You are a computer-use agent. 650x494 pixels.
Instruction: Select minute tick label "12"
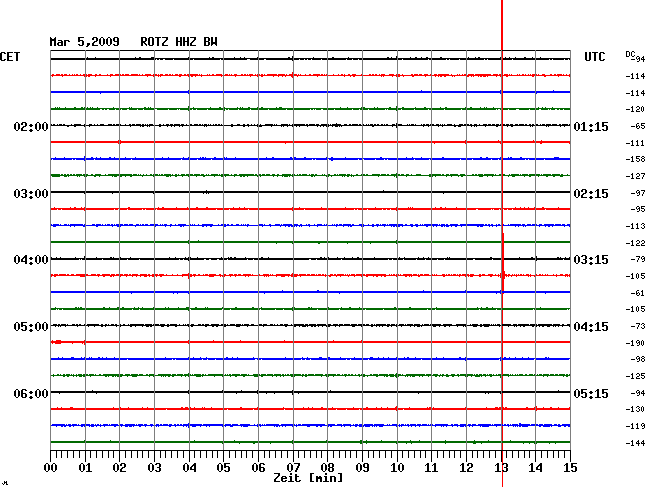[x=466, y=468]
